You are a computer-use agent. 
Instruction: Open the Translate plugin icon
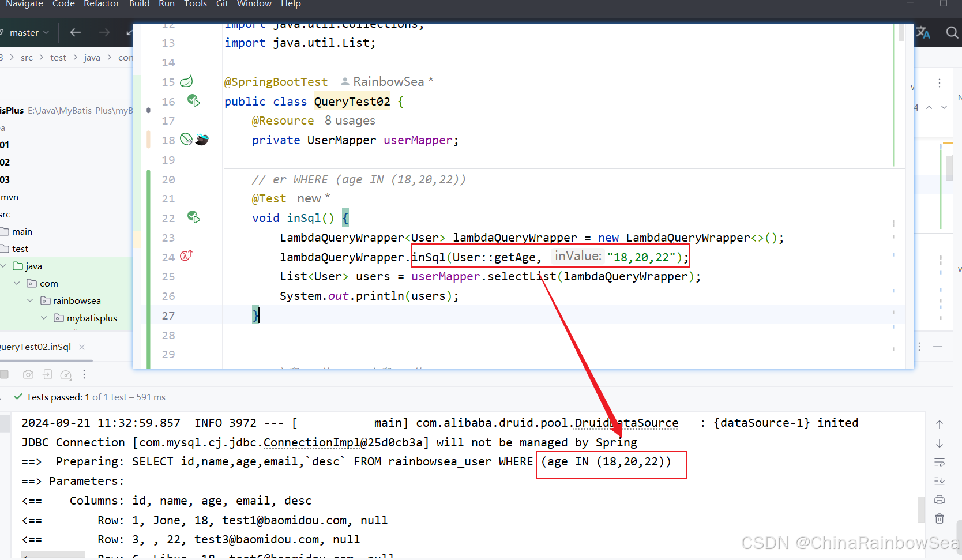[923, 33]
